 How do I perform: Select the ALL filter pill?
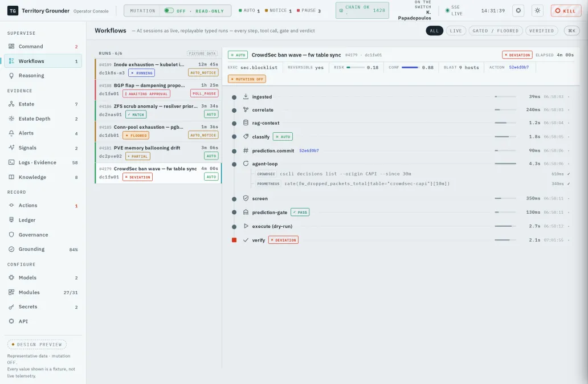click(434, 31)
